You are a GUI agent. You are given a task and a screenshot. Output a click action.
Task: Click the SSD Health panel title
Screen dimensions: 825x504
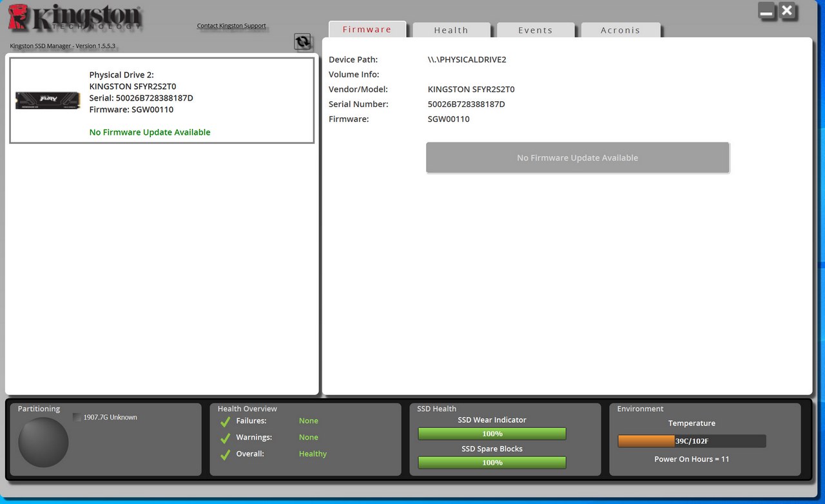[436, 409]
